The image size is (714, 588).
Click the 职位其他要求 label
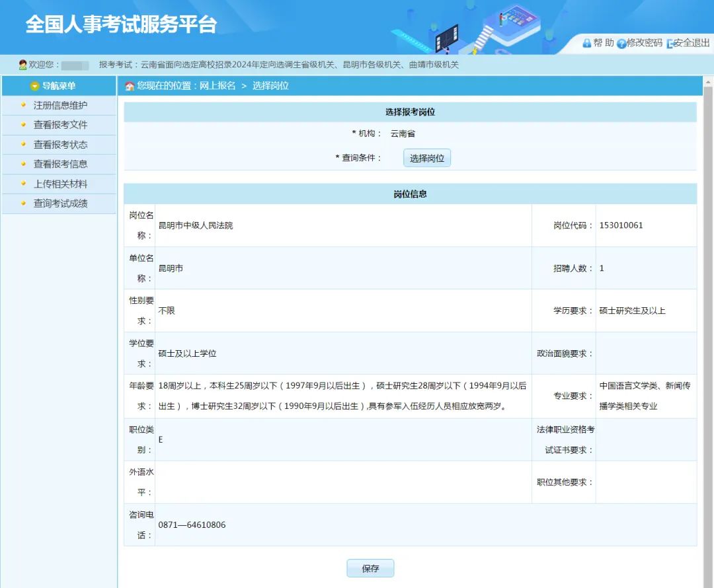[565, 482]
